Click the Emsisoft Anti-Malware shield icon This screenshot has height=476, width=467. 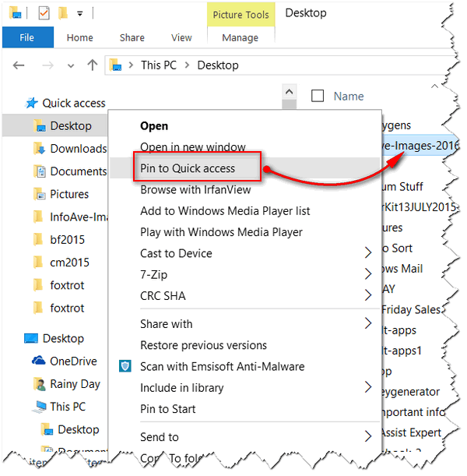coord(125,366)
